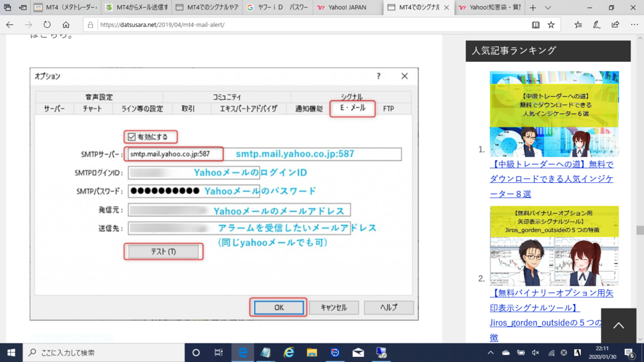Image resolution: width=644 pixels, height=362 pixels.
Task: Show hidden system tray icons
Action: [x=491, y=352]
